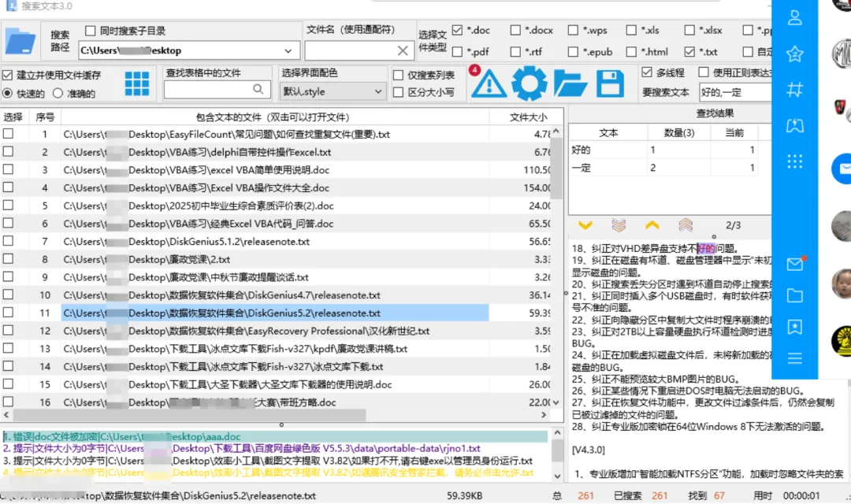Image resolution: width=851 pixels, height=504 pixels.
Task: Click the magnifier in table search box
Action: pyautogui.click(x=258, y=89)
